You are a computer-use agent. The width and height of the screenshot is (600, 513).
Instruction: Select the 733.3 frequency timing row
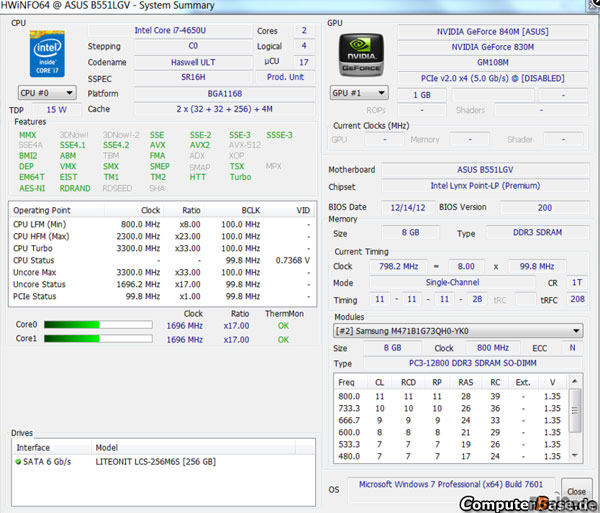(452, 408)
